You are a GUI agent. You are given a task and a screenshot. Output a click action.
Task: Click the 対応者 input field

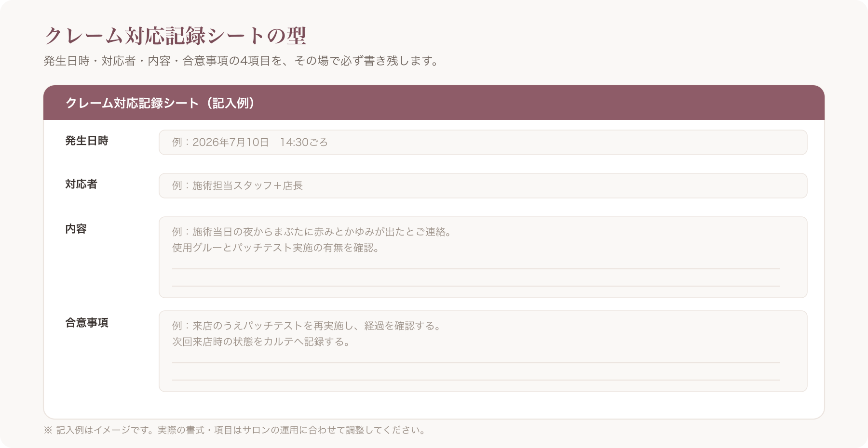click(483, 185)
